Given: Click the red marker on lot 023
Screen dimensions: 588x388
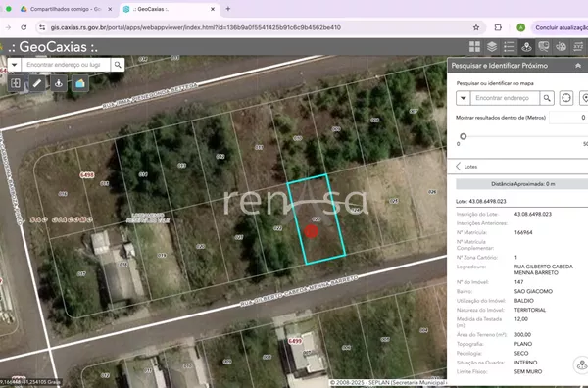Looking at the screenshot, I should pos(311,231).
